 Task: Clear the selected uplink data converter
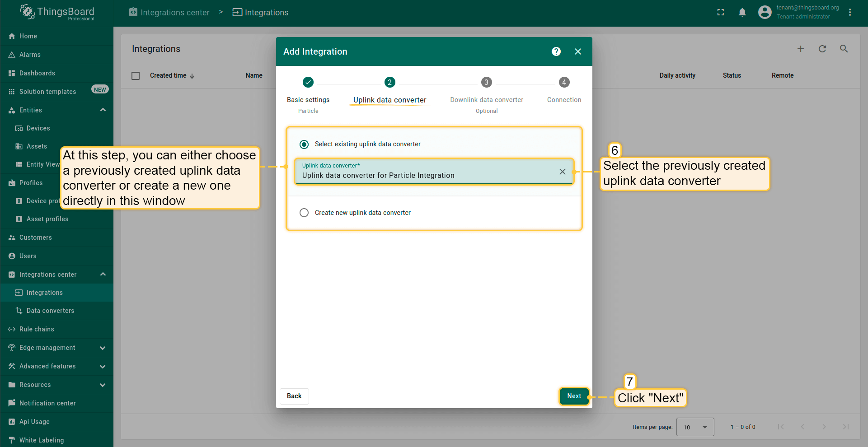pos(562,172)
